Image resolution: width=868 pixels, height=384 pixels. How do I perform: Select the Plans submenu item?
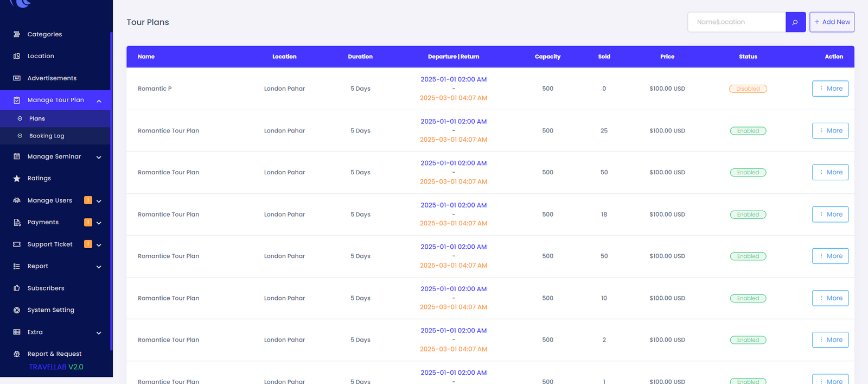55,118
